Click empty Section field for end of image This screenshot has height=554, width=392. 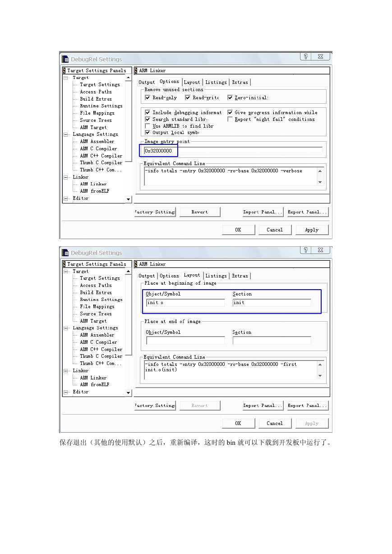pos(272,341)
